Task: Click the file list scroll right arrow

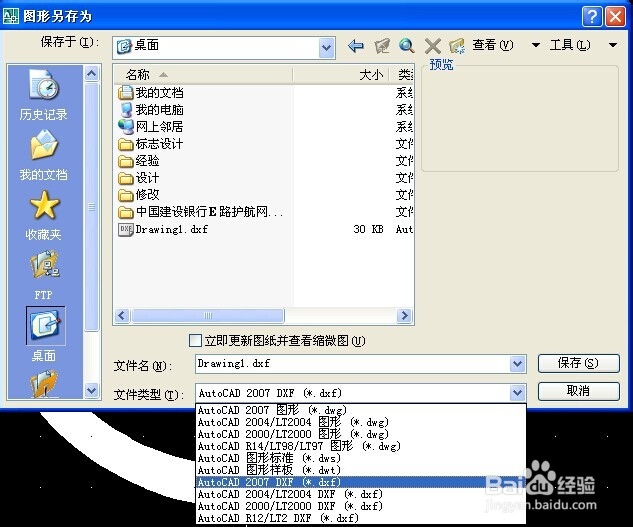Action: [404, 315]
